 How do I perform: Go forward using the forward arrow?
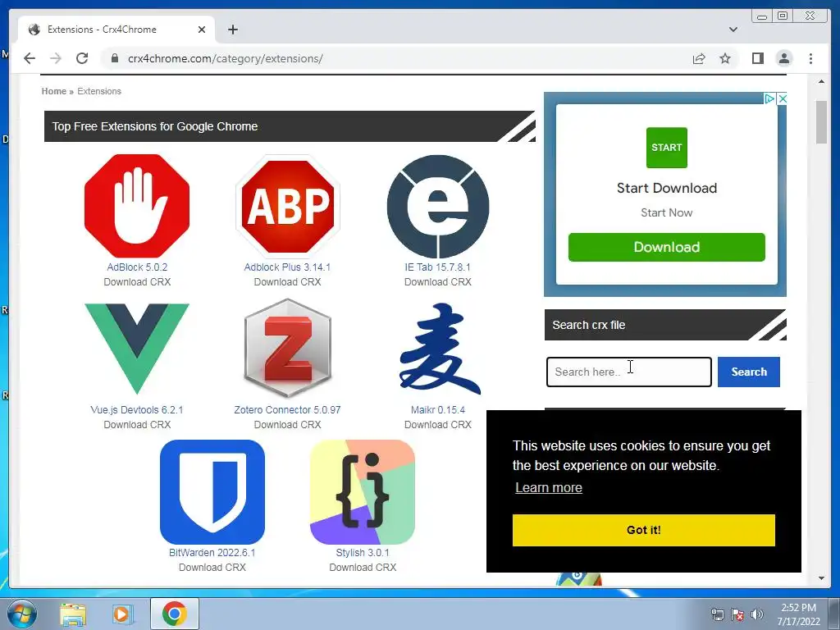point(56,58)
